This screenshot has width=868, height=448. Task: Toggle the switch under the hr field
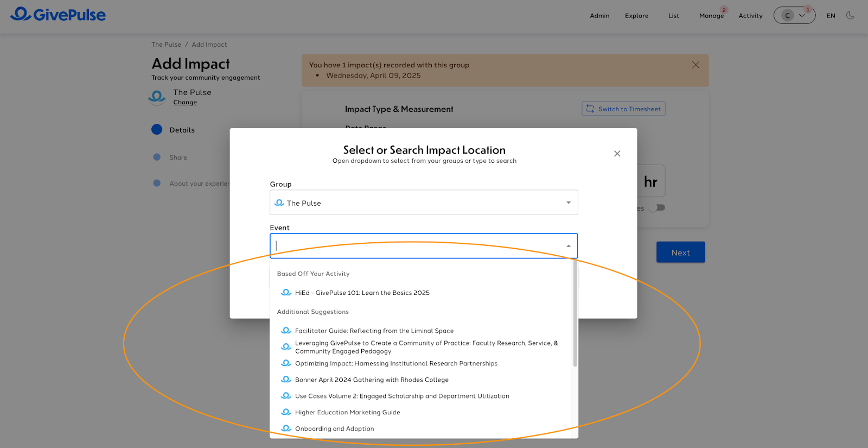(657, 207)
